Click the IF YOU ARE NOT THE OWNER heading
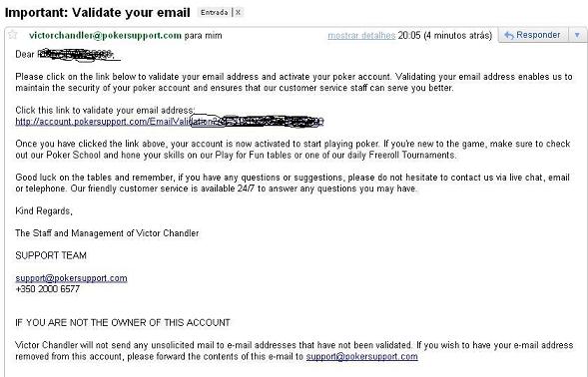This screenshot has height=377, width=588. pyautogui.click(x=123, y=323)
